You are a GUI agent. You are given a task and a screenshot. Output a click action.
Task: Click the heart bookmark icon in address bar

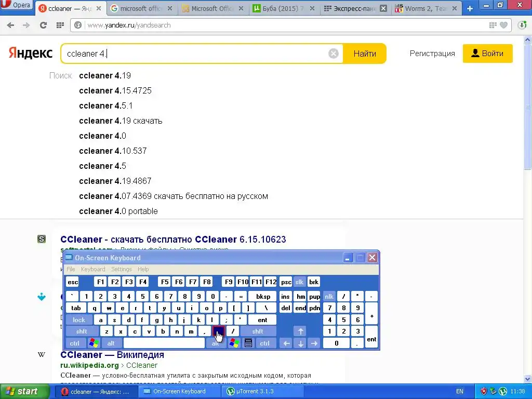504,25
